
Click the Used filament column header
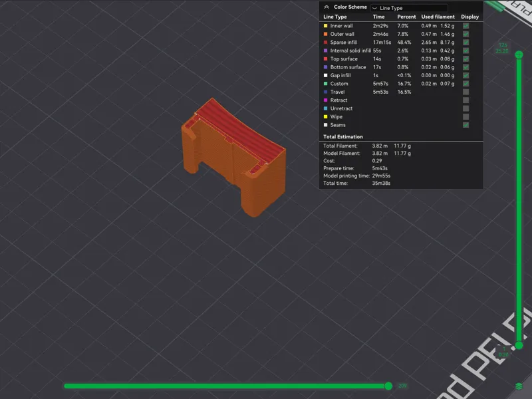pyautogui.click(x=438, y=17)
